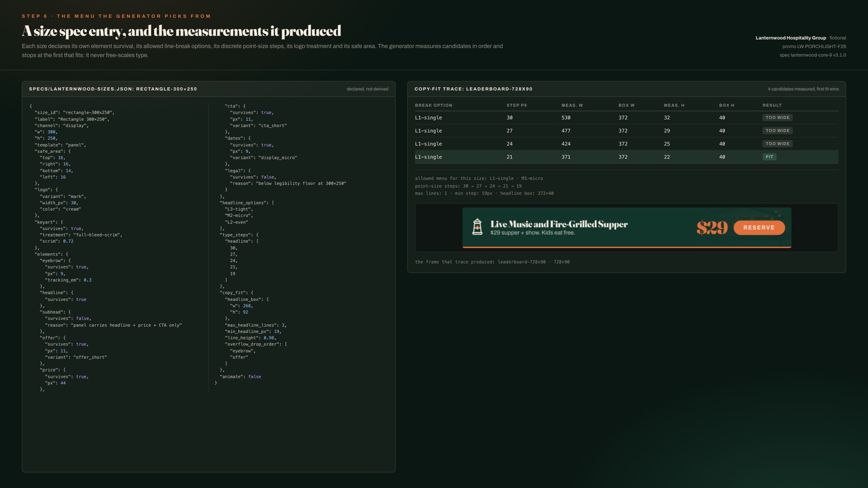Click the "tracking_em": 0.3 JSON line
The width and height of the screenshot is (868, 488).
click(68, 280)
